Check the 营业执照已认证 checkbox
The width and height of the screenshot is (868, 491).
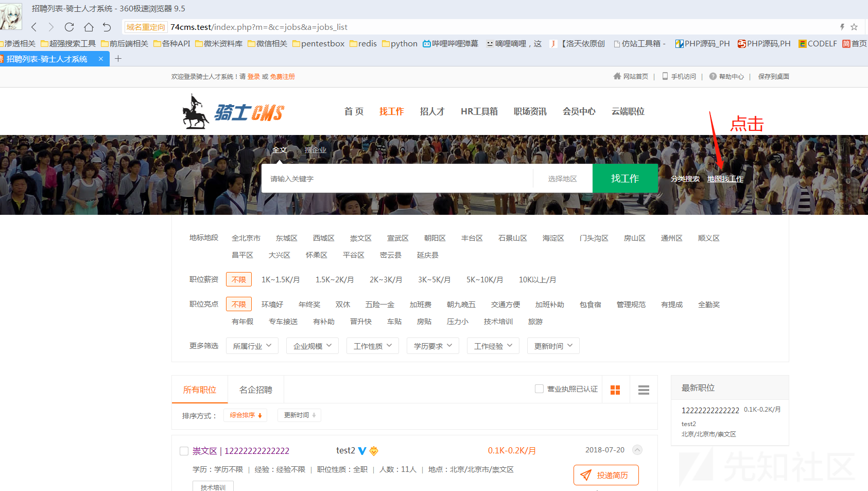point(539,389)
